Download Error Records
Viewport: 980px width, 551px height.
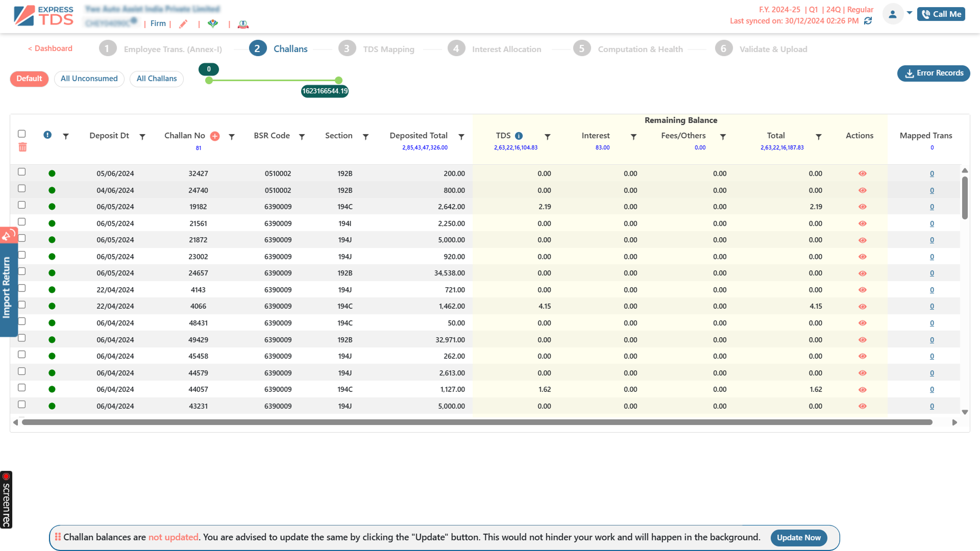[x=934, y=73]
